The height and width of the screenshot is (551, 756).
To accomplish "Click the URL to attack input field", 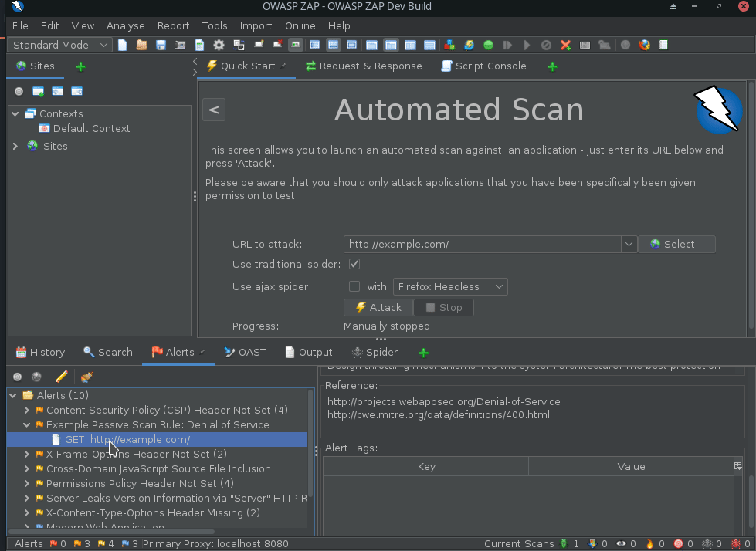I will coord(482,244).
